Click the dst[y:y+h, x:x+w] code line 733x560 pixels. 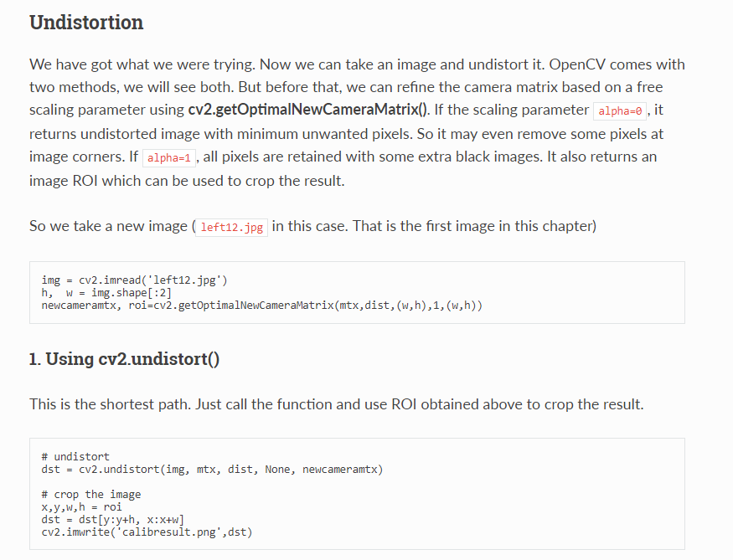point(112,520)
